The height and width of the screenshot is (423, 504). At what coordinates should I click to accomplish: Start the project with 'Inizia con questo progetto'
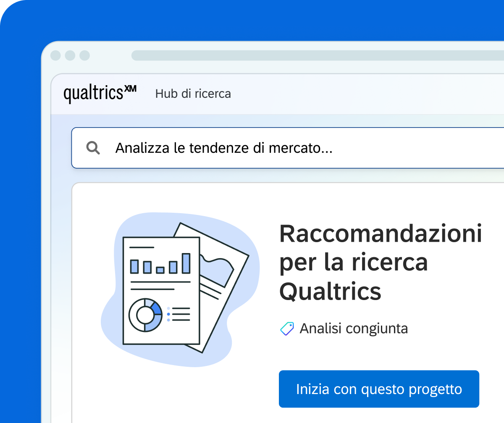[379, 389]
